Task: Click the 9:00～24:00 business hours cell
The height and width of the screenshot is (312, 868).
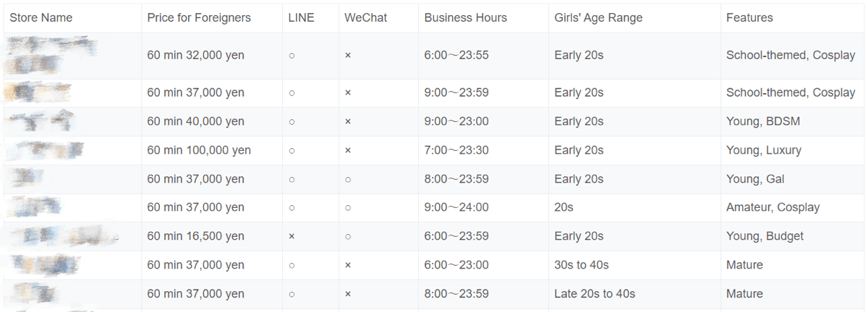Action: [456, 207]
